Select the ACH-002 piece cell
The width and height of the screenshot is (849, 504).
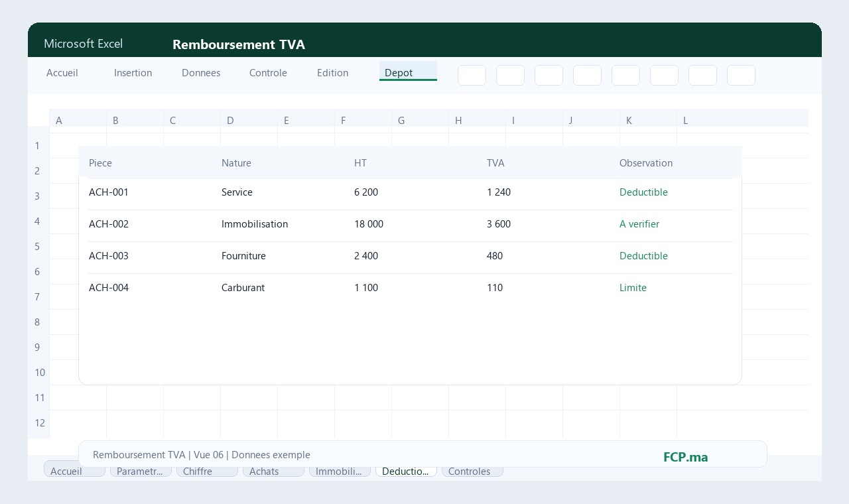109,224
